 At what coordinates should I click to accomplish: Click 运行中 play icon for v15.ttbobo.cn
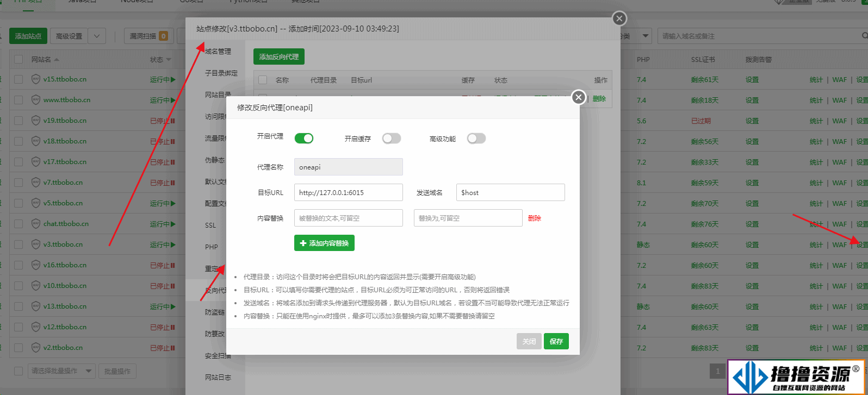pyautogui.click(x=173, y=79)
